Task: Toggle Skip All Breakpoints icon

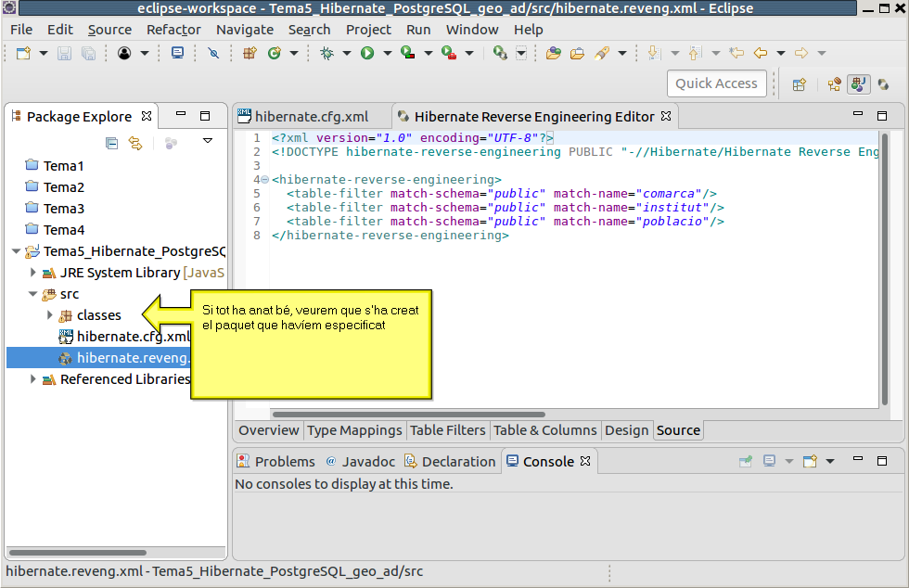Action: pos(213,54)
